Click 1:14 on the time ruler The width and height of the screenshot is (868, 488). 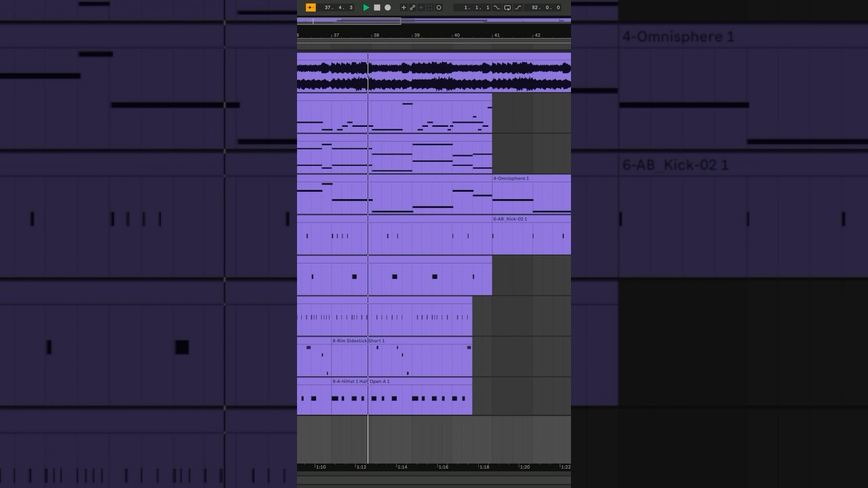(402, 467)
